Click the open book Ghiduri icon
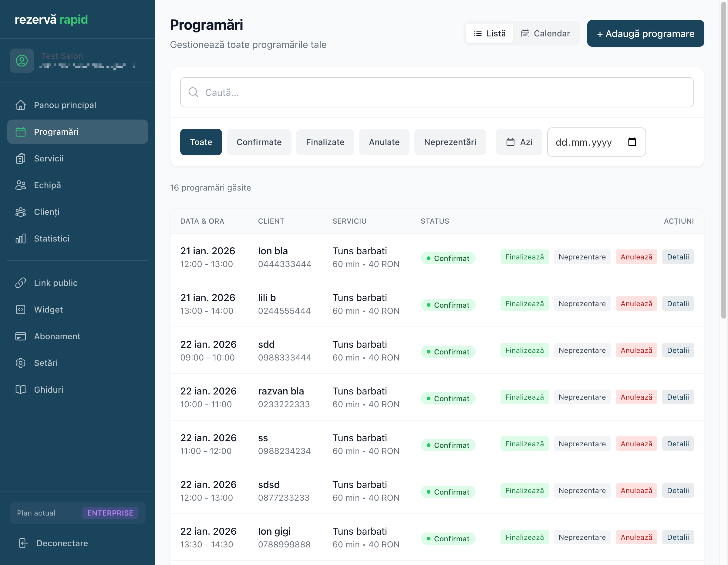This screenshot has height=565, width=728. point(21,390)
